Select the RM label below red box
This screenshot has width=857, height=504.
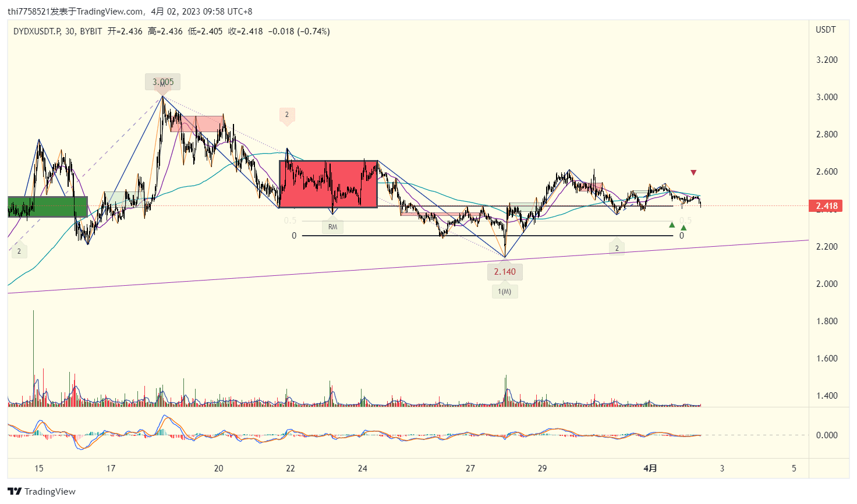click(x=332, y=227)
